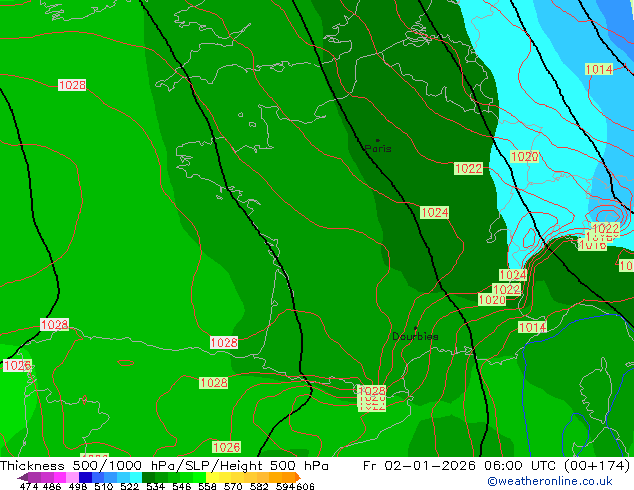Click the 1014 isobar label east of Dourbies
Viewport: 634px width, 490px height.
pos(533,327)
